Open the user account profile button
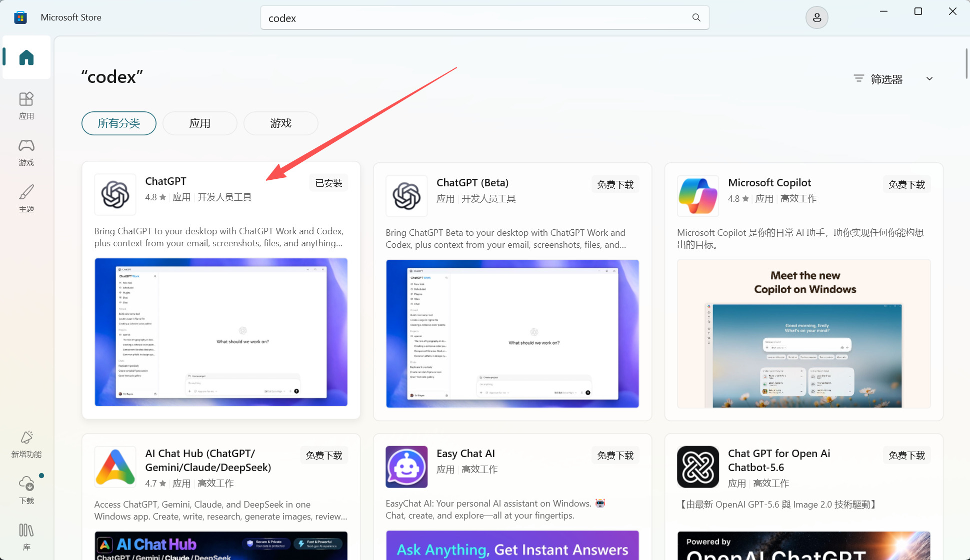Screen dimensions: 970x560 point(816,17)
